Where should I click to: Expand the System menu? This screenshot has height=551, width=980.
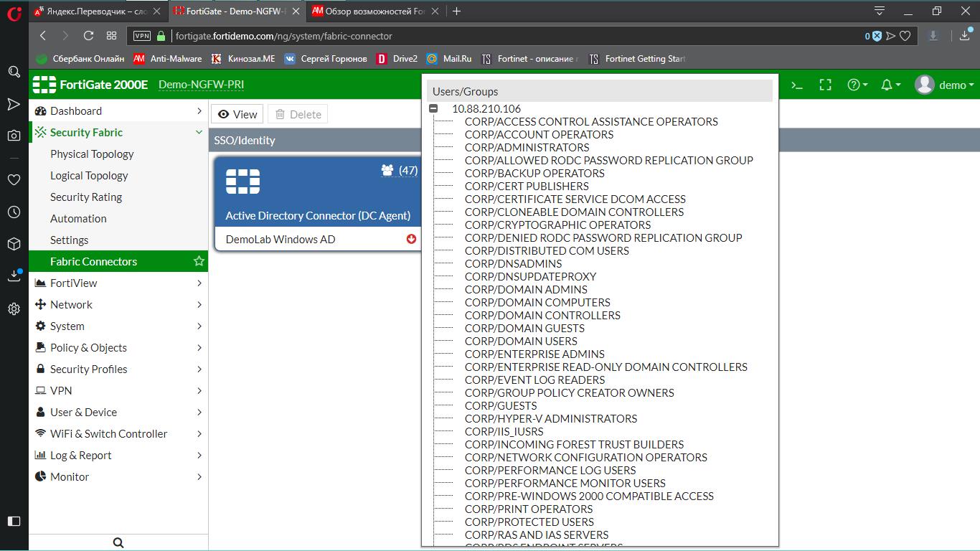click(118, 326)
